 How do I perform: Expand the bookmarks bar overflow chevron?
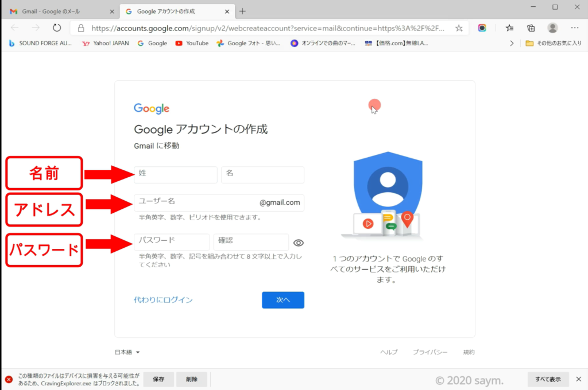point(512,43)
